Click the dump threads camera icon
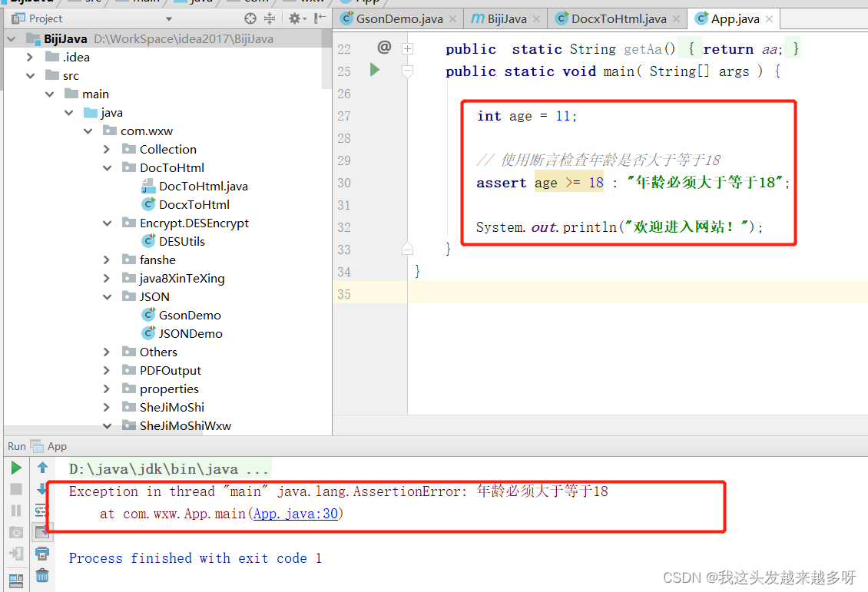Image resolution: width=868 pixels, height=592 pixels. pyautogui.click(x=16, y=532)
